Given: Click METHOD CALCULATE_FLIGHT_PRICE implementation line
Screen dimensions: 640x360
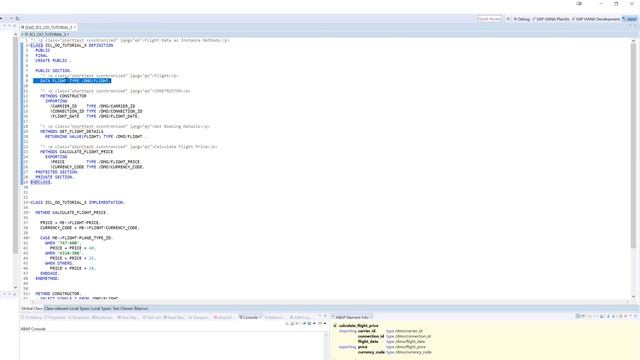Looking at the screenshot, I should [x=71, y=213].
